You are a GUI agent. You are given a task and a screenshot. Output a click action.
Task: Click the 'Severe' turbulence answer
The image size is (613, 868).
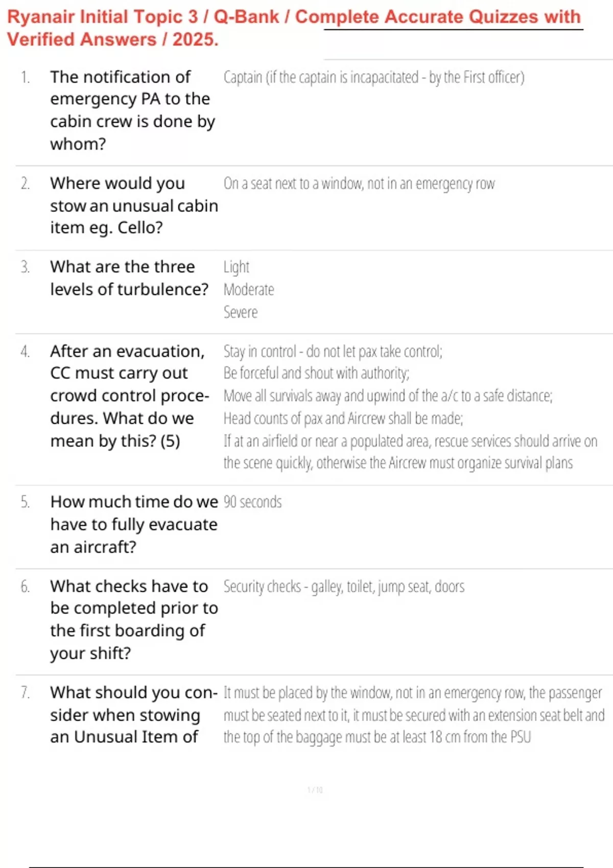(x=241, y=312)
